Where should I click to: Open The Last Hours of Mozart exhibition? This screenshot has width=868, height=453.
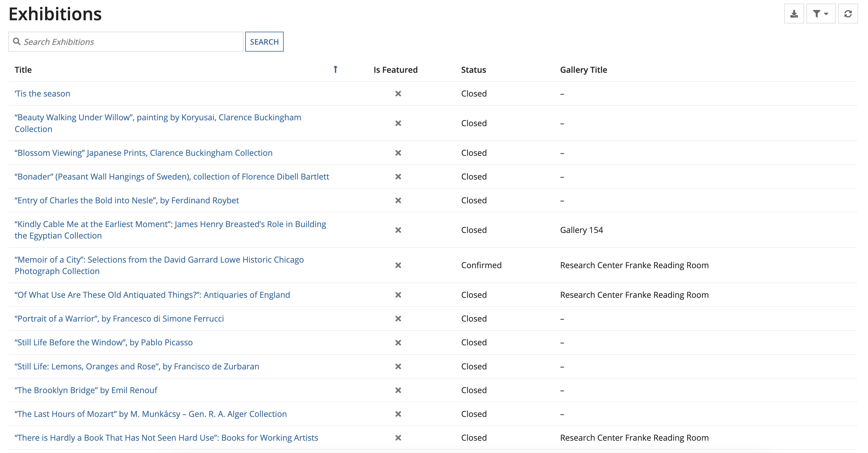click(150, 414)
